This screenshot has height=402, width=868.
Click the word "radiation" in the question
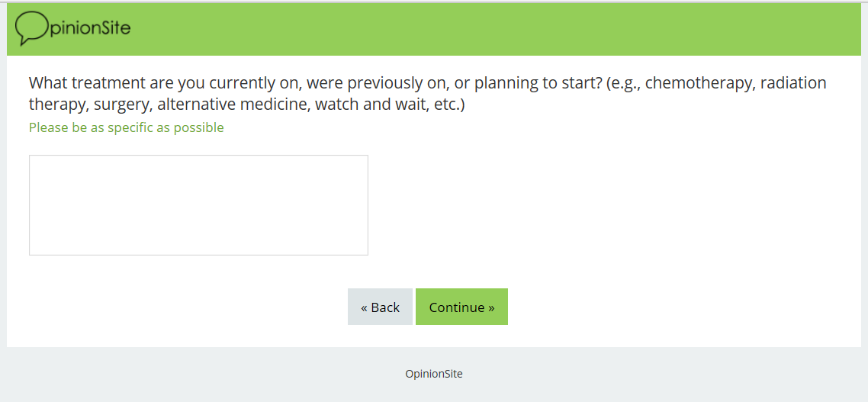[x=793, y=83]
